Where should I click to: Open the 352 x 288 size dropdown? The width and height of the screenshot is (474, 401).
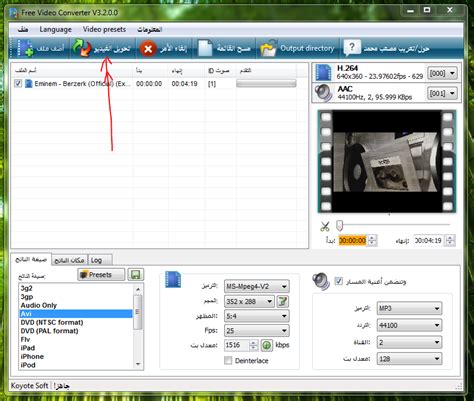pos(249,302)
